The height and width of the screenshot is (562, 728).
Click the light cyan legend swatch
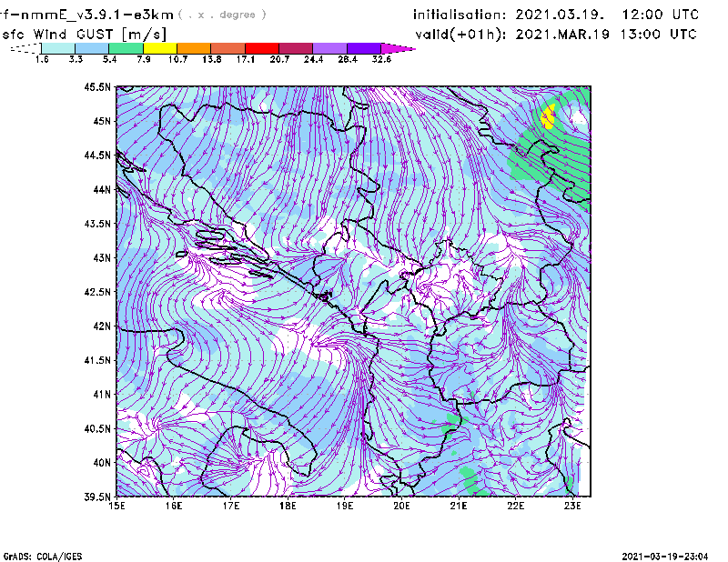pos(58,48)
